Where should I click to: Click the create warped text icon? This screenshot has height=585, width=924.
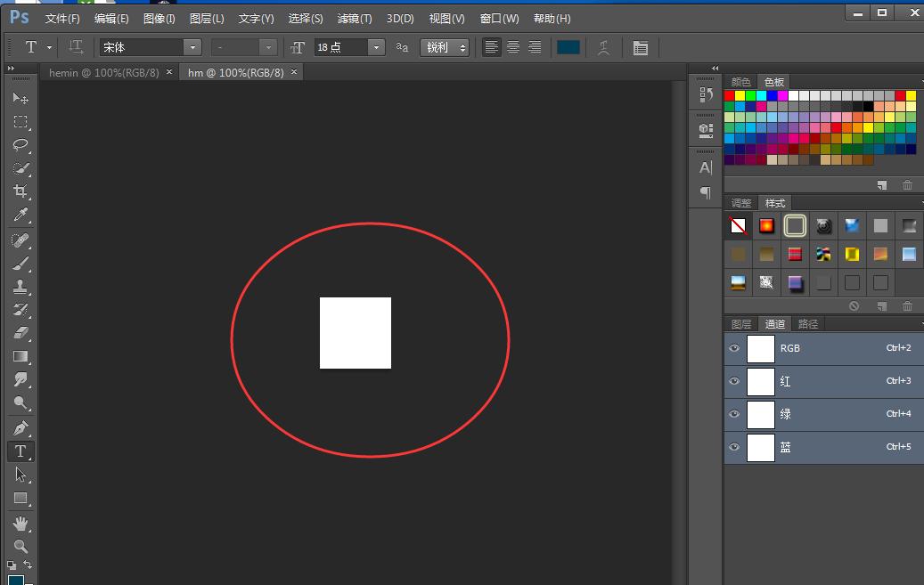coord(605,48)
